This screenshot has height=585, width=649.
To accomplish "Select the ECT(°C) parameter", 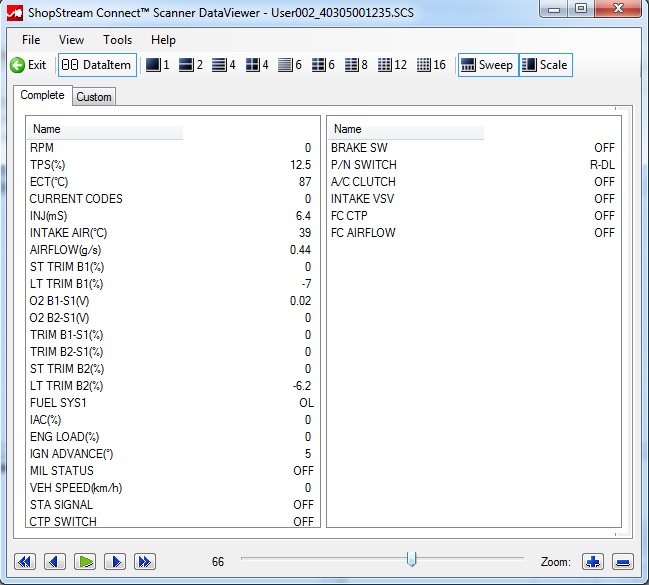I will 173,182.
